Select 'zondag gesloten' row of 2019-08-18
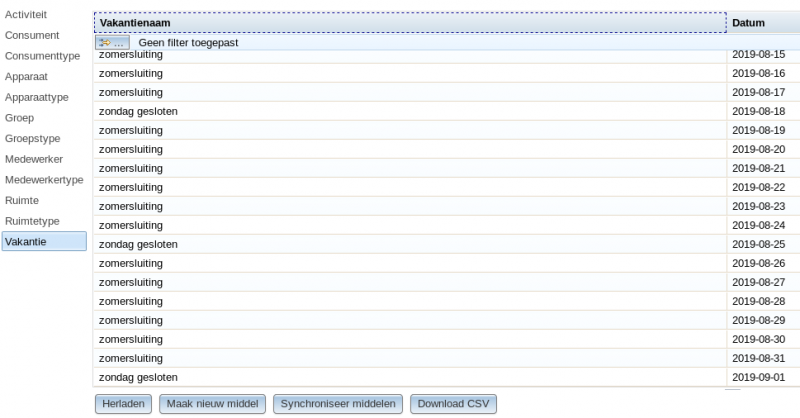Viewport: 800px width, 418px height. click(x=446, y=111)
